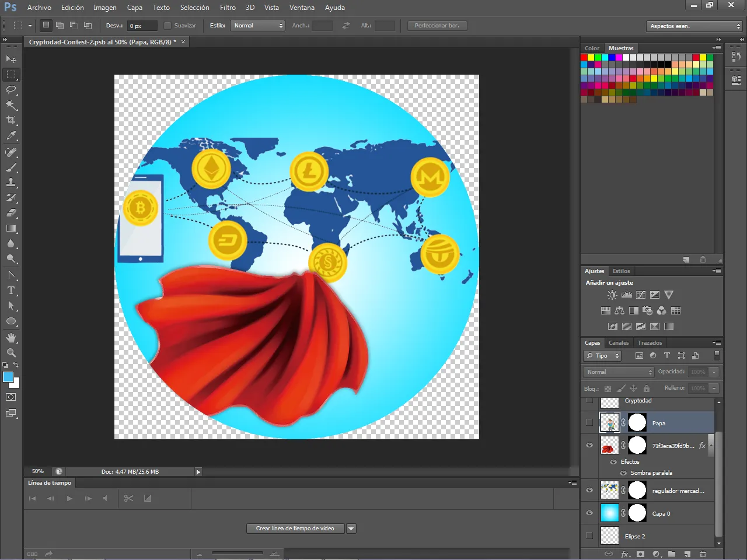
Task: Select the Brush tool
Action: (x=11, y=167)
